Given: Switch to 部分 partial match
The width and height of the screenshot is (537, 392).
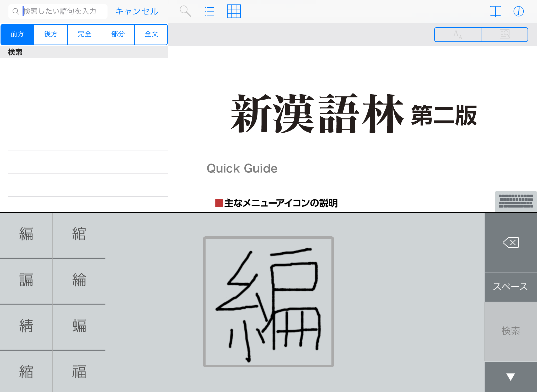Looking at the screenshot, I should pyautogui.click(x=118, y=34).
